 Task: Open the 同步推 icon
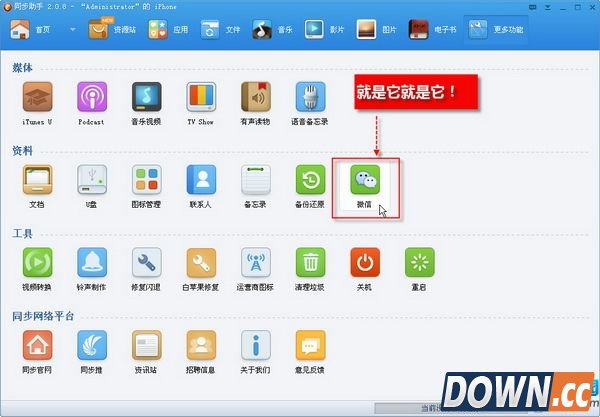pos(92,345)
